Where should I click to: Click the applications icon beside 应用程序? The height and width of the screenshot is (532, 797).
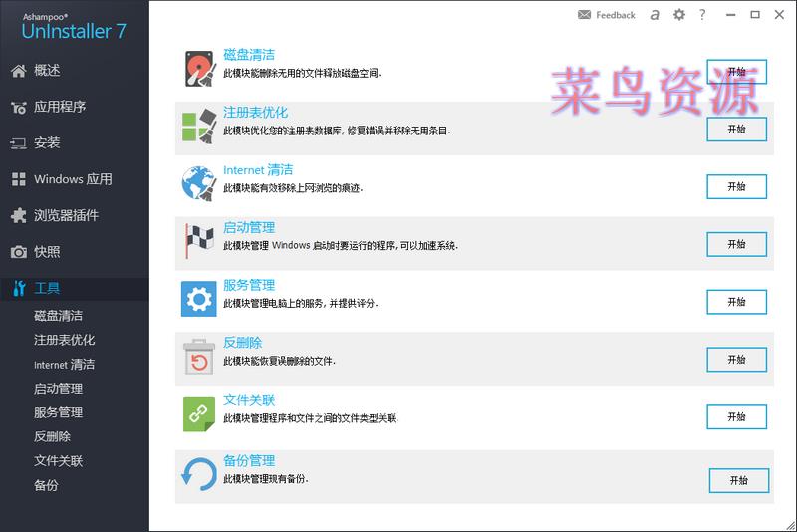tap(19, 108)
